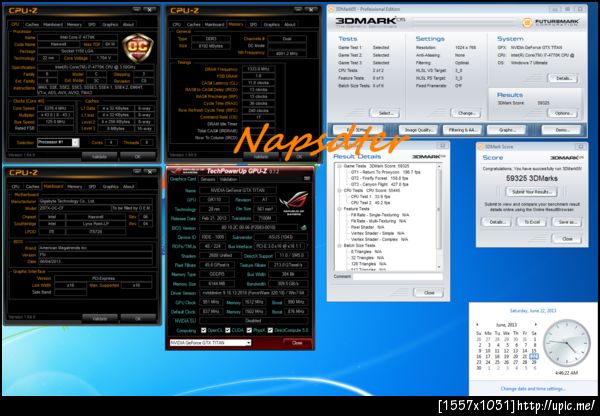This screenshot has height=416, width=600.
Task: Toggle the CUDA checkbox in GPU-Z
Action: [228, 330]
